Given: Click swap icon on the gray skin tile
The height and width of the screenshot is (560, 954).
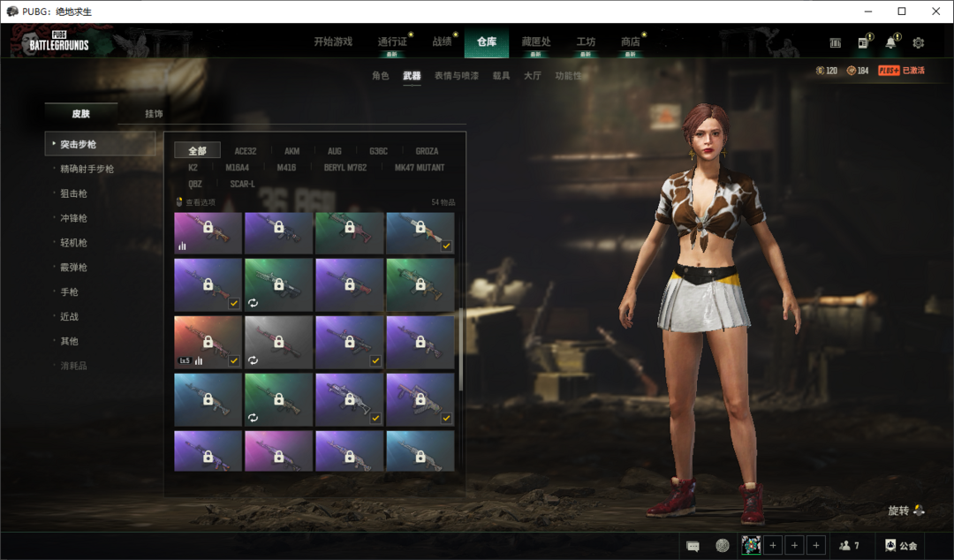Looking at the screenshot, I should pos(254,360).
